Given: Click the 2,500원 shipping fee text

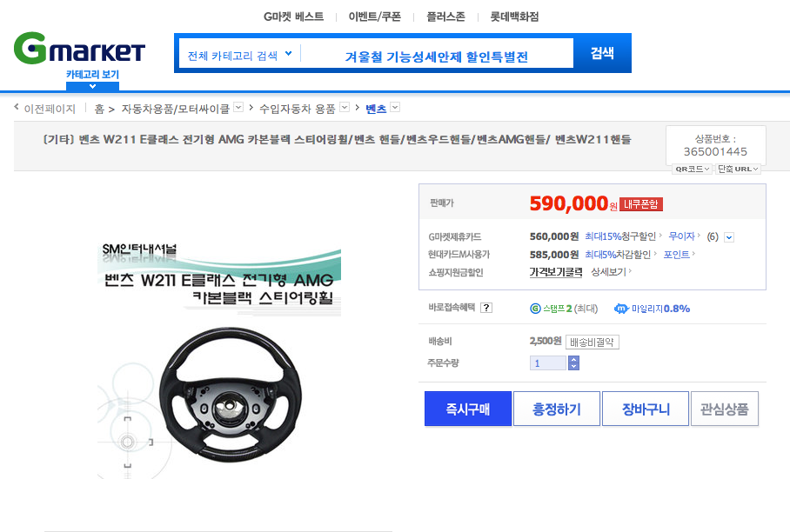Looking at the screenshot, I should pos(546,341).
